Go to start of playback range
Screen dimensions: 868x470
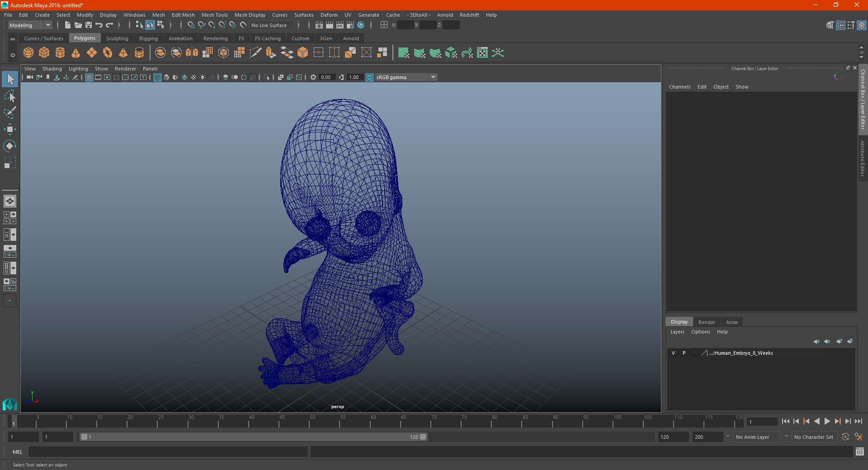click(x=785, y=421)
